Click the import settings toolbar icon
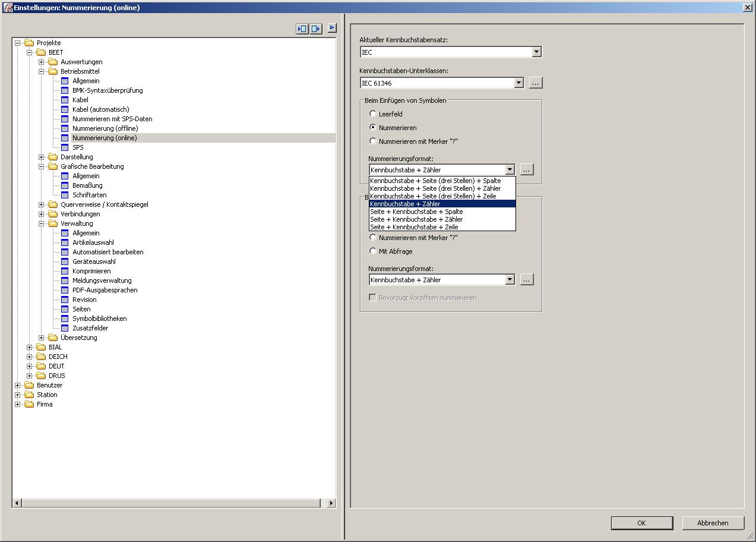The width and height of the screenshot is (756, 542). coord(302,29)
